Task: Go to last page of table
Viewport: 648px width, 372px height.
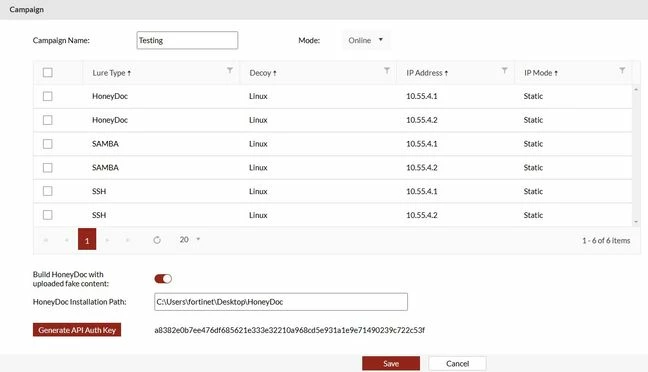Action: [x=128, y=240]
